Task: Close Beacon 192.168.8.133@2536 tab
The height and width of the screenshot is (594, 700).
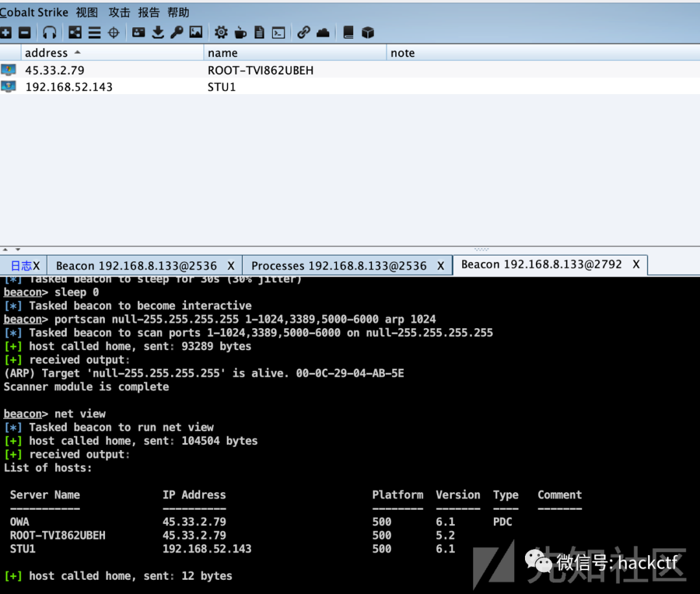Action: click(x=231, y=266)
